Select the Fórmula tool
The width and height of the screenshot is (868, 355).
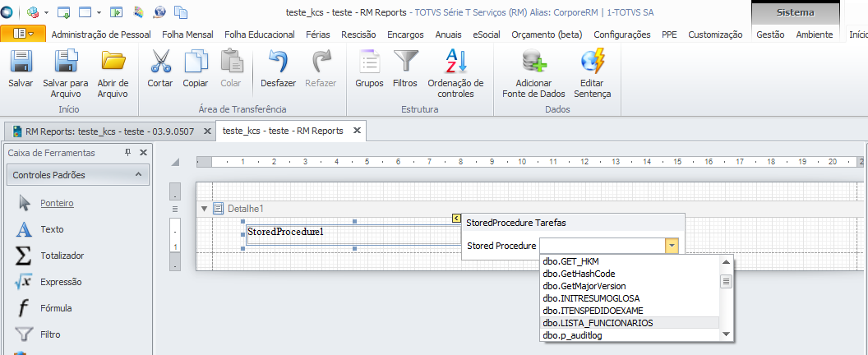pos(56,308)
